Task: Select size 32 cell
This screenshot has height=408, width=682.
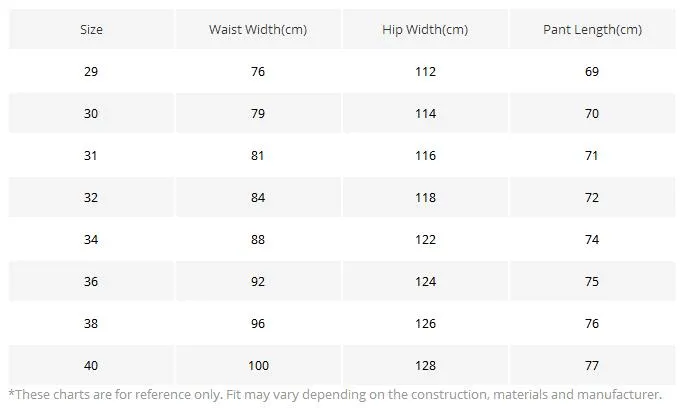Action: click(x=91, y=197)
